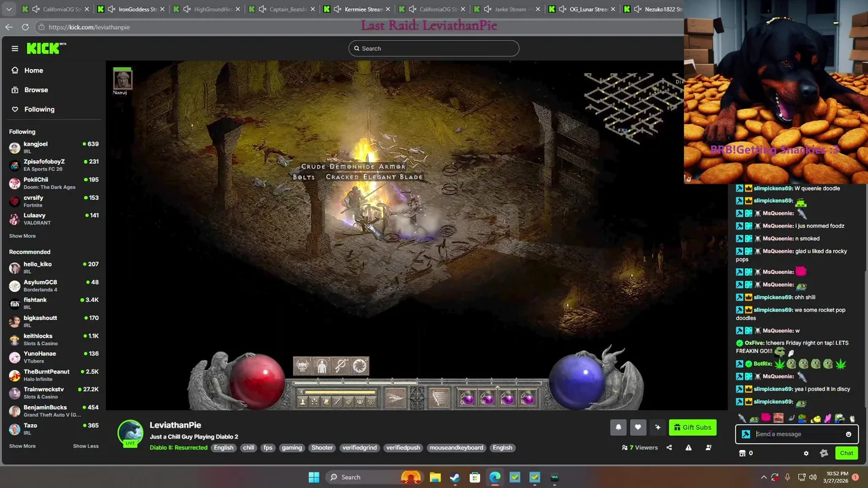Unmute the IronGoddess Stream tab
Image resolution: width=868 pixels, height=488 pixels.
click(111, 9)
